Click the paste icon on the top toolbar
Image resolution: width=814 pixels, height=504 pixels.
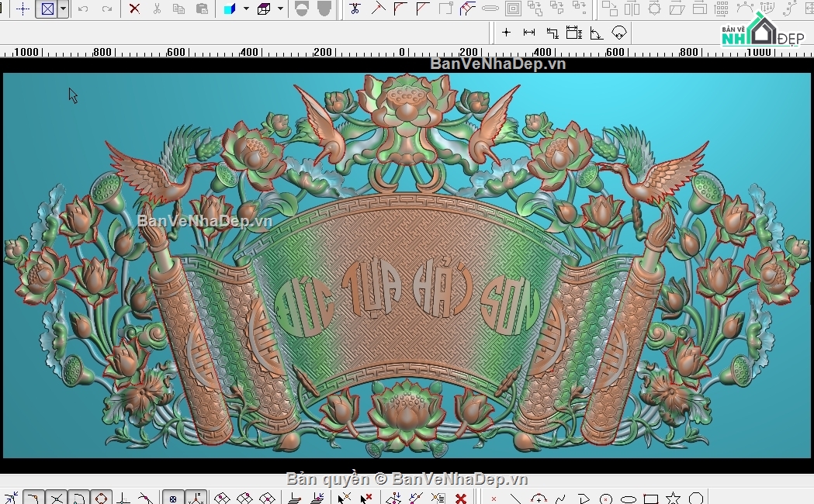point(202,10)
